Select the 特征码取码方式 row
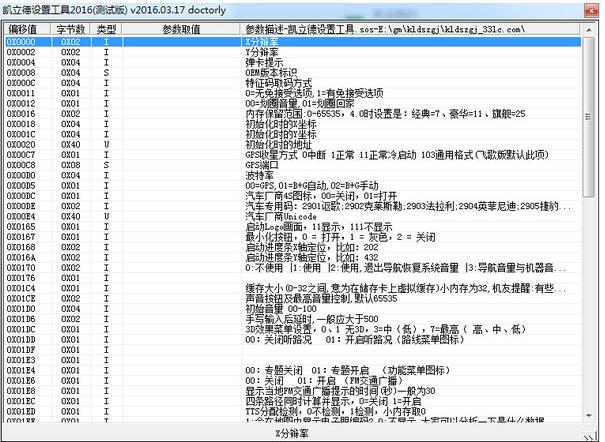605x442 pixels. [292, 83]
